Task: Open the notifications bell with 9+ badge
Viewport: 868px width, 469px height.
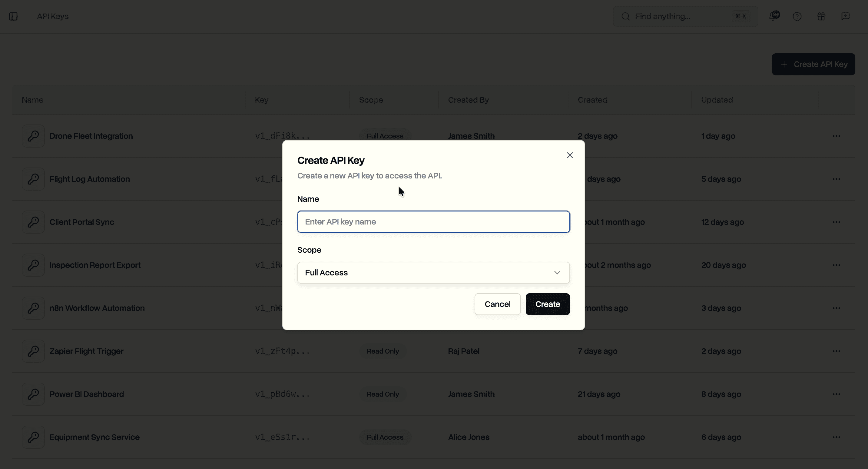Action: pos(774,16)
